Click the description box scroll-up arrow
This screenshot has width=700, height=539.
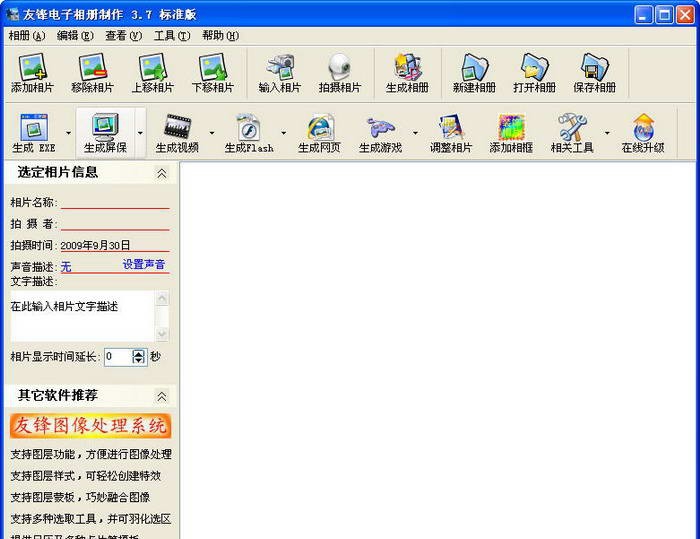click(162, 298)
